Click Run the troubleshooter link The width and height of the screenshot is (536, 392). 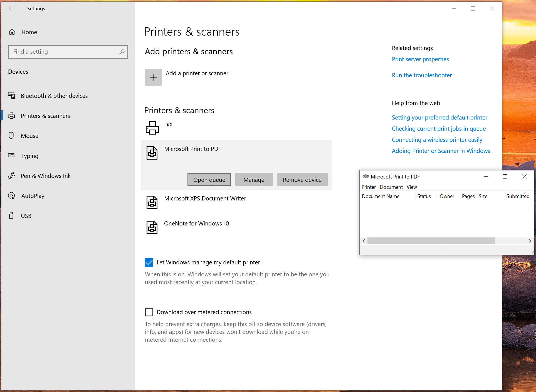click(422, 75)
